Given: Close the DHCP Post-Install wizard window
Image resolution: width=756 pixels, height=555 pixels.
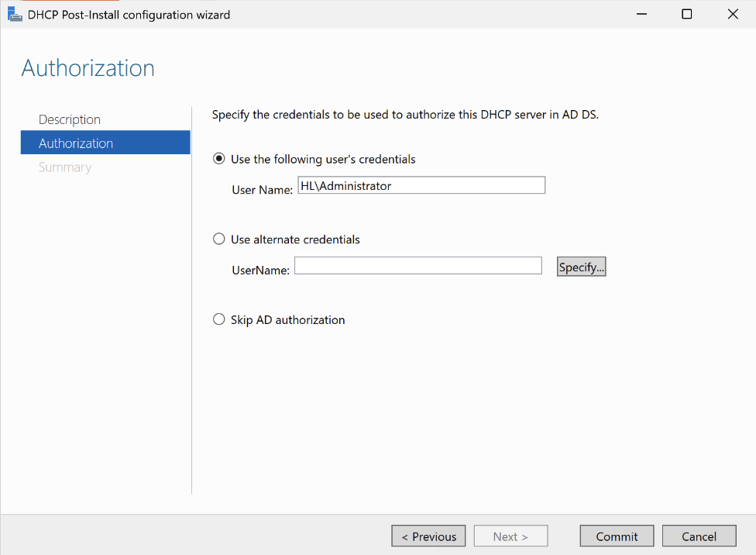Looking at the screenshot, I should (x=733, y=15).
